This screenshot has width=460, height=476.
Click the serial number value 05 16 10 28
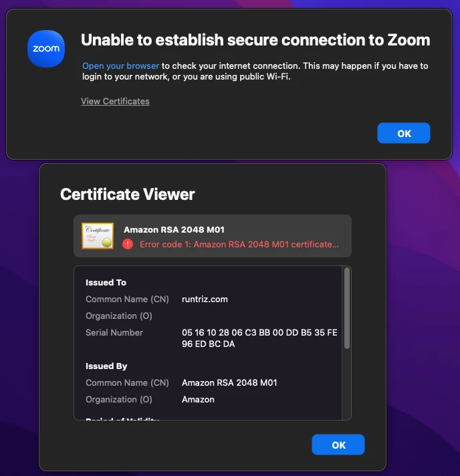(259, 338)
